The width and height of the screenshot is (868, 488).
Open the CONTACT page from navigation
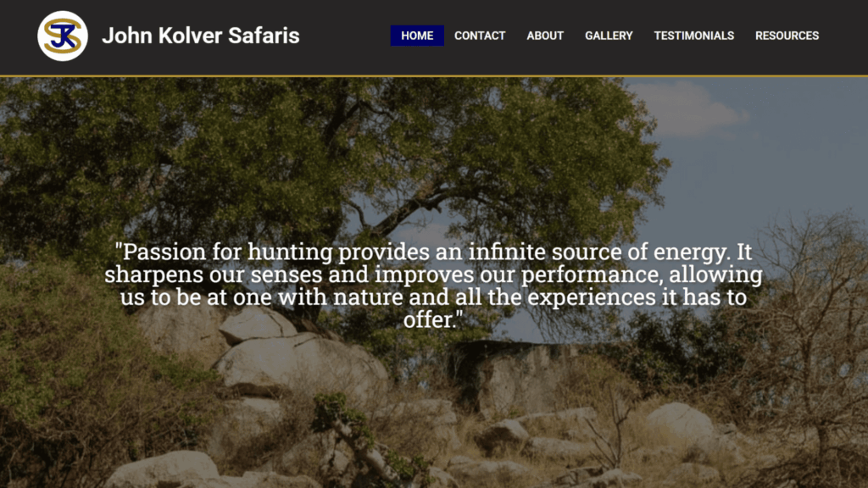(x=480, y=36)
